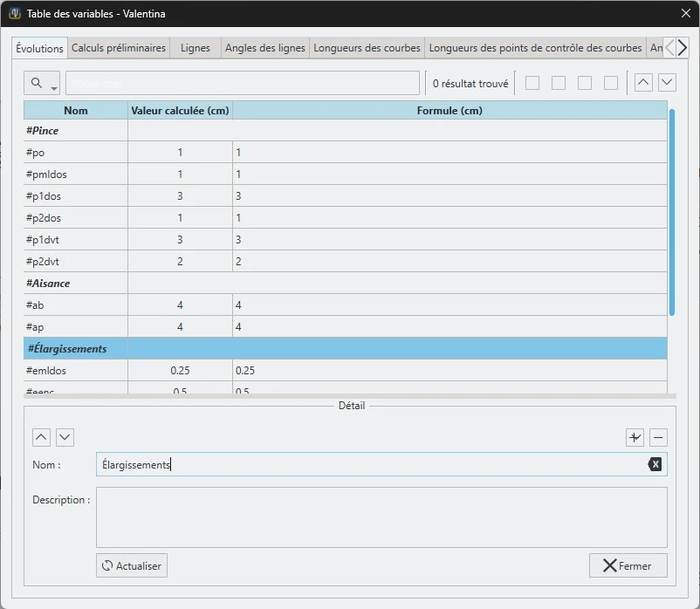This screenshot has width=700, height=609.
Task: Clear the Nom field with X icon
Action: tap(655, 465)
